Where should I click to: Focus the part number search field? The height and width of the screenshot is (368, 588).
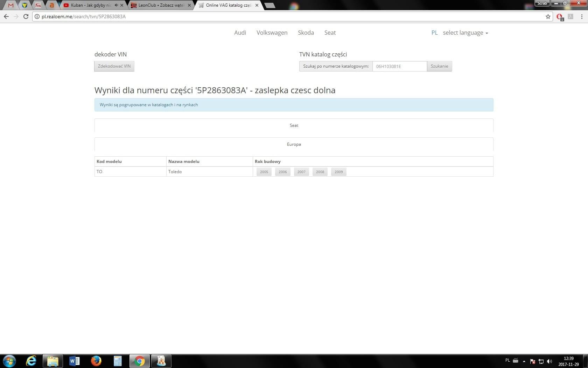pos(400,66)
